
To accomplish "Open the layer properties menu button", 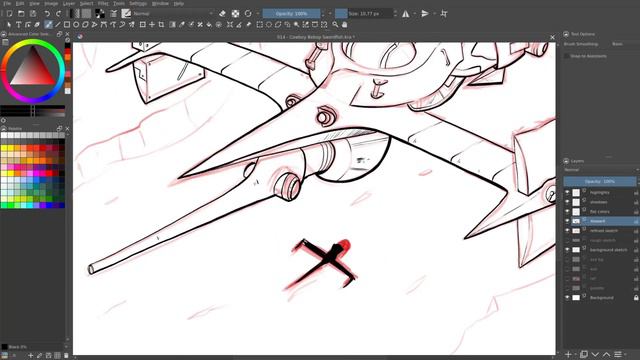I will pyautogui.click(x=618, y=354).
